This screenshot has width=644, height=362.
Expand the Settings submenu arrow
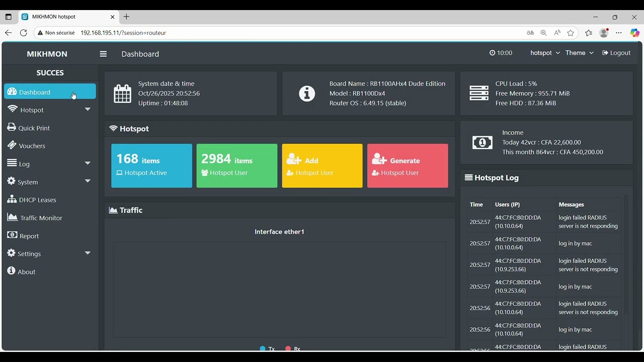tap(88, 253)
